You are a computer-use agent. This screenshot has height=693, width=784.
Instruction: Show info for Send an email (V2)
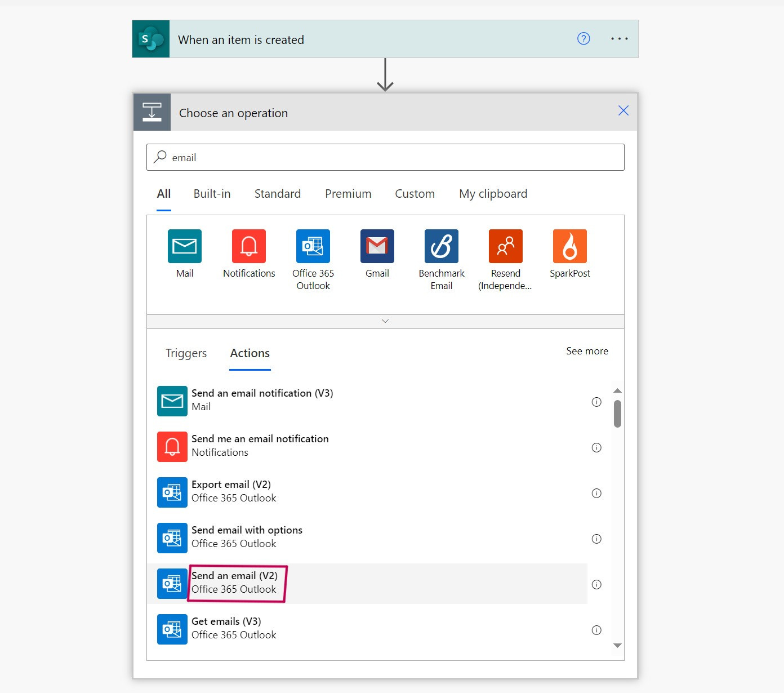tap(596, 584)
